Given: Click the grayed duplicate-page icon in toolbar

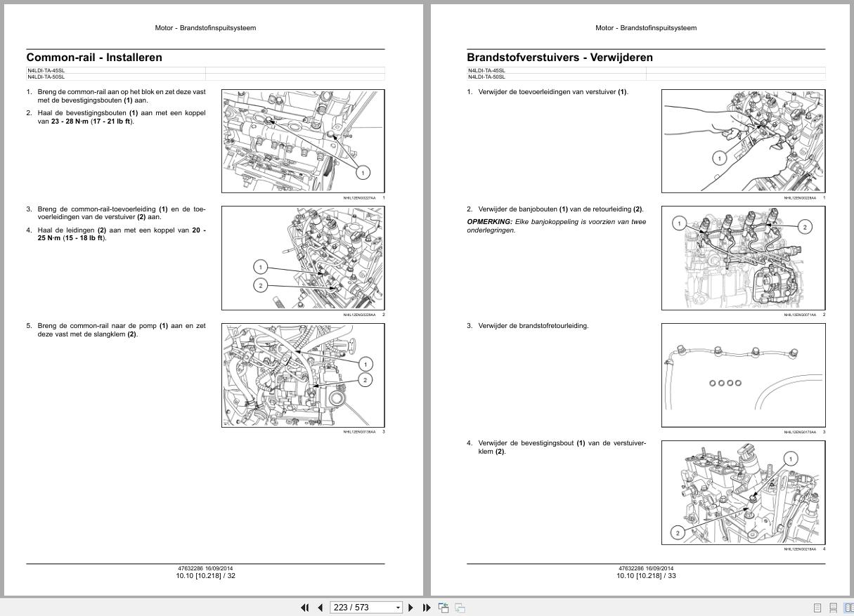Looking at the screenshot, I should coord(459,607).
